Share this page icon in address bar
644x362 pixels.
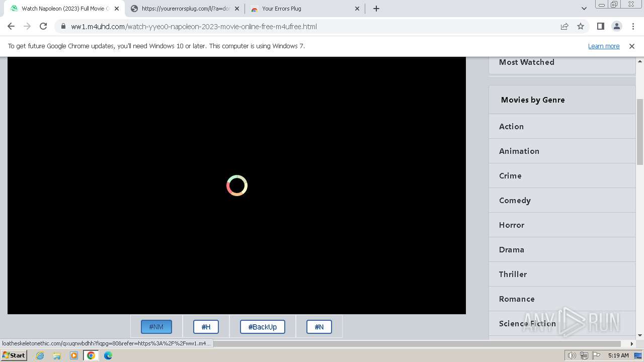565,27
